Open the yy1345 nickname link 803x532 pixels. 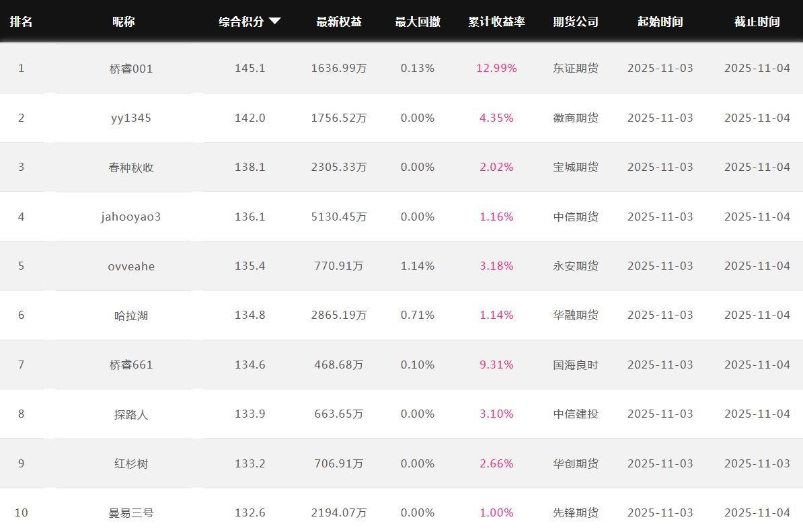131,118
